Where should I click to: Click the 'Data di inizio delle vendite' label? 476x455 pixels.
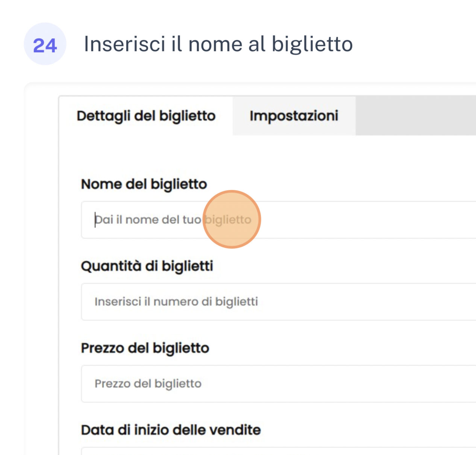click(171, 430)
